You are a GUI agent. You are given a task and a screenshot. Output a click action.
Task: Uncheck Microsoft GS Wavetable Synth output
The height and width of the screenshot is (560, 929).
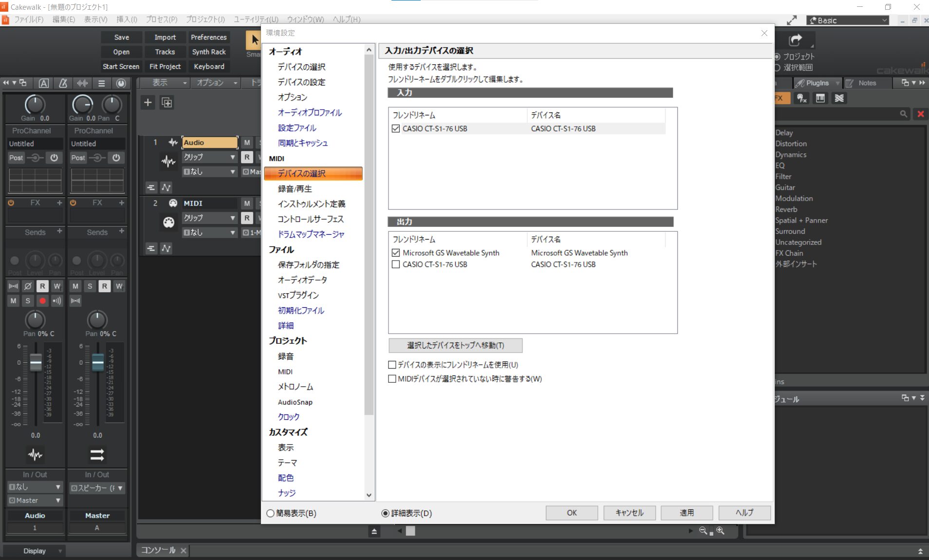pyautogui.click(x=396, y=253)
